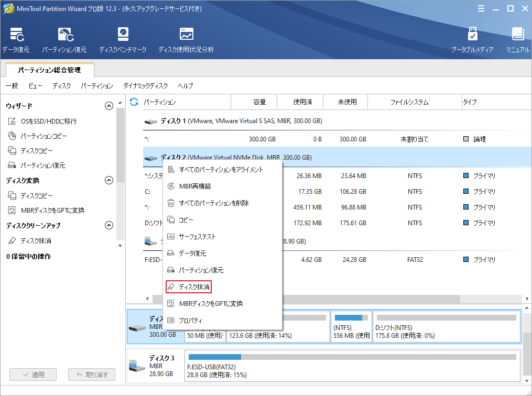Click partition list horizontal scrollbar right arrow

pyautogui.click(x=527, y=299)
